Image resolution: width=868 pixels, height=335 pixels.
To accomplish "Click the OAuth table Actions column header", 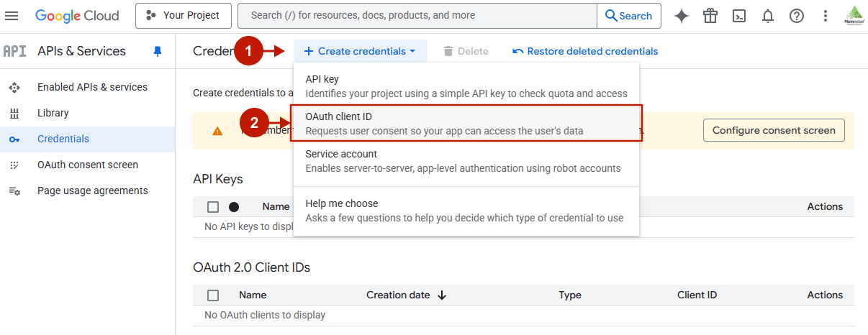I will click(x=825, y=295).
